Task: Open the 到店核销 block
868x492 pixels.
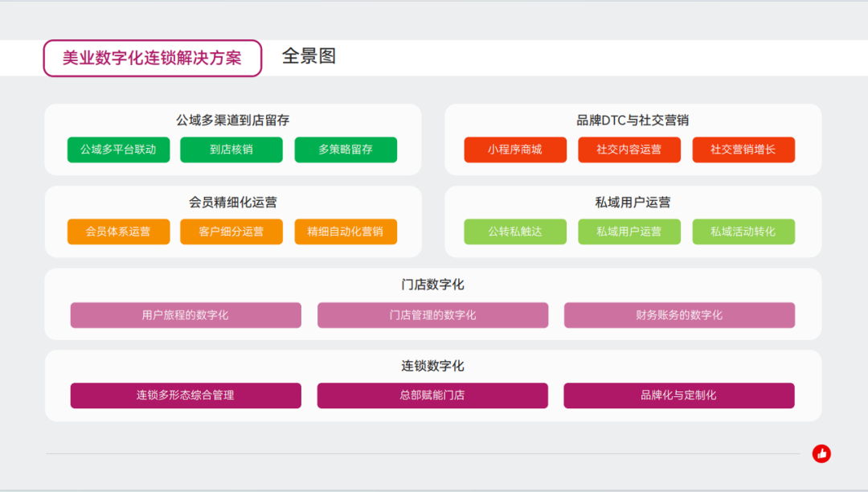Action: [x=231, y=150]
